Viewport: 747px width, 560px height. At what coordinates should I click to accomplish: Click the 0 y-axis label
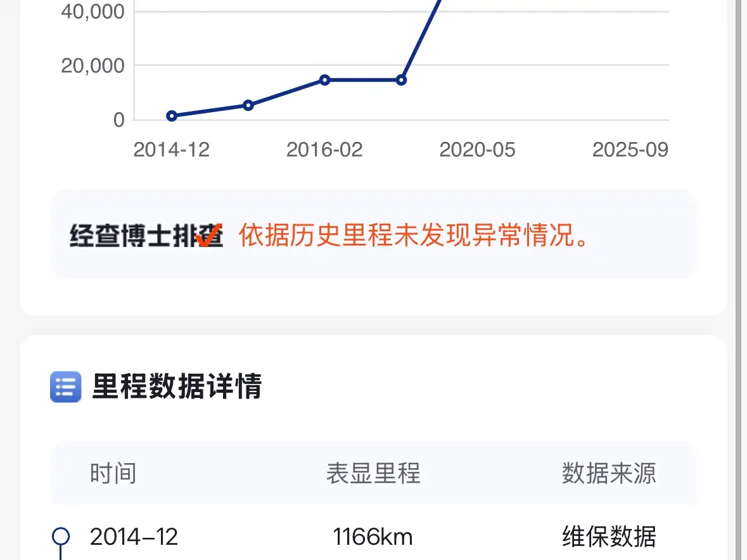(x=119, y=120)
